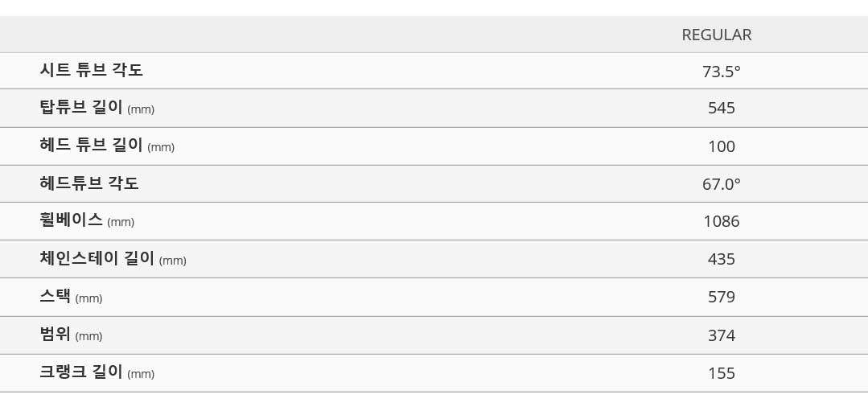Select the 크랭크 길이 row label
The height and width of the screenshot is (415, 868).
point(81,372)
